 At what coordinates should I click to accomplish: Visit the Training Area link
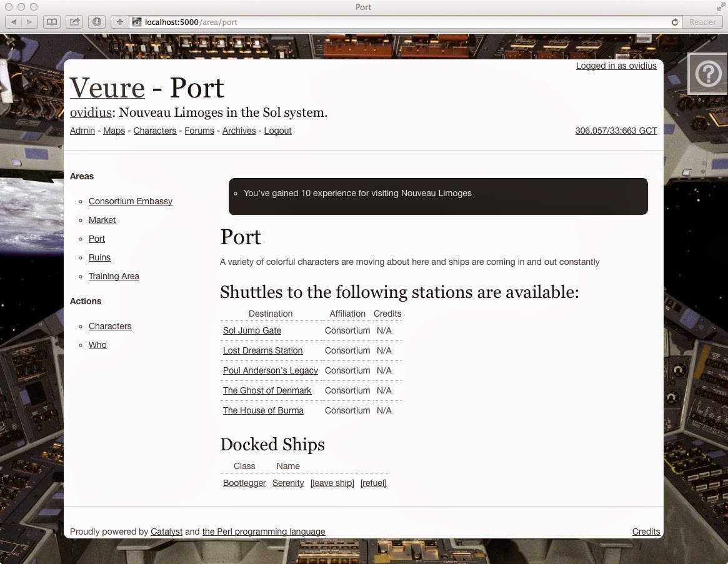pyautogui.click(x=114, y=276)
